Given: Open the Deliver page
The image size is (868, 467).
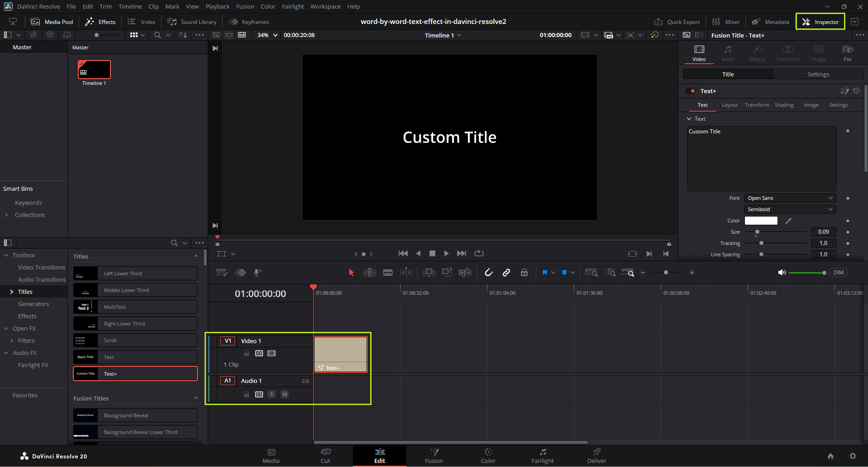Looking at the screenshot, I should [x=596, y=456].
